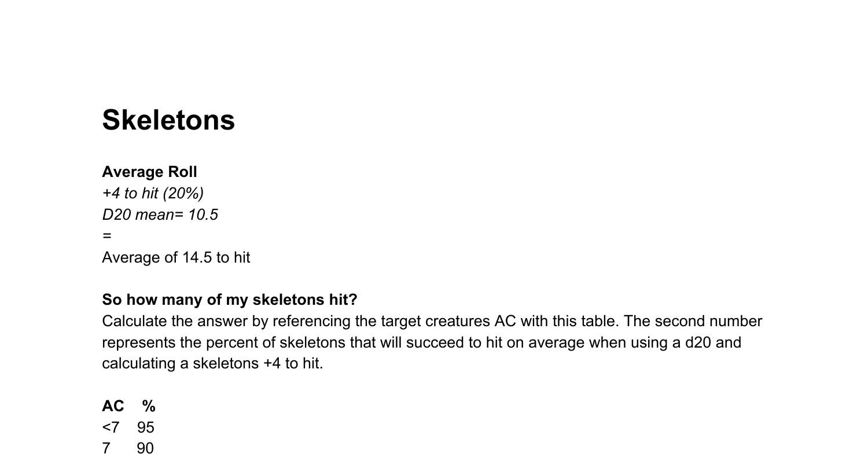Click the 90 percent table value
Screen dimensions: 868x454
pyautogui.click(x=145, y=448)
